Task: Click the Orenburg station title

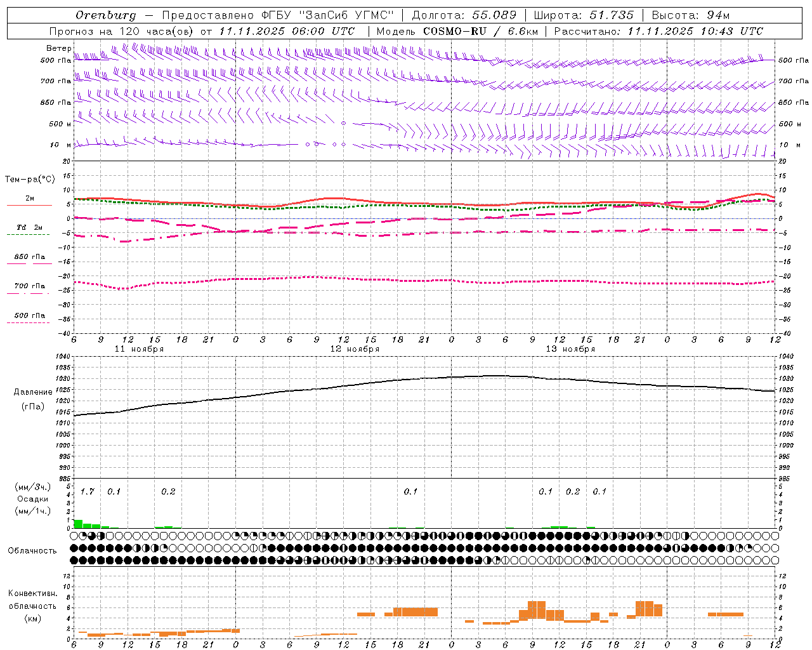Action: point(106,15)
